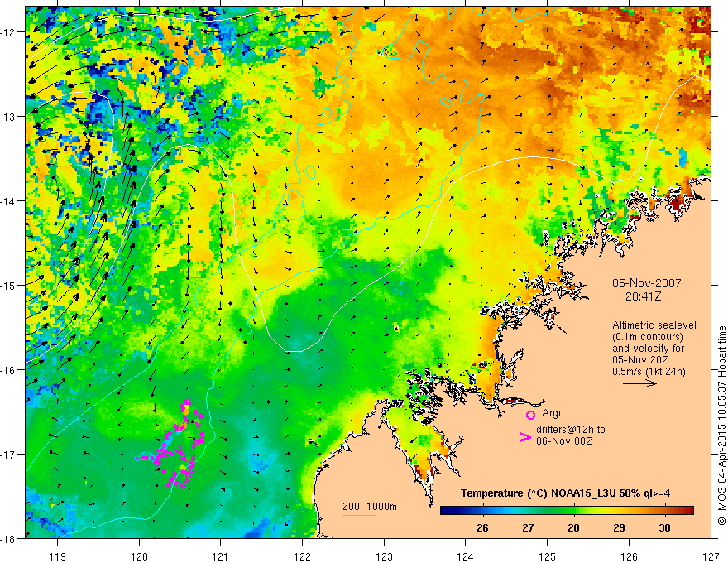Click the '05-Nov 20Z' text line
Screen dimensions: 728x563
[x=642, y=360]
